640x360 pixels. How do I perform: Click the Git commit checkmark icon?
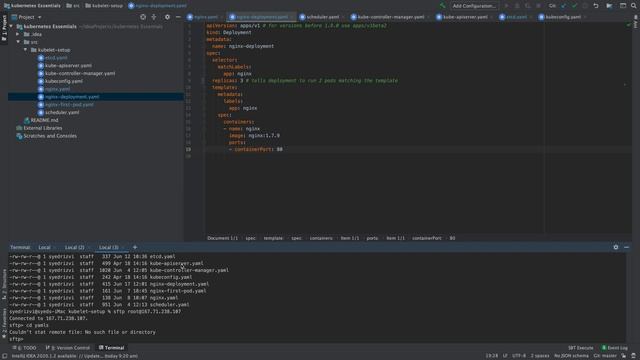[x=574, y=6]
